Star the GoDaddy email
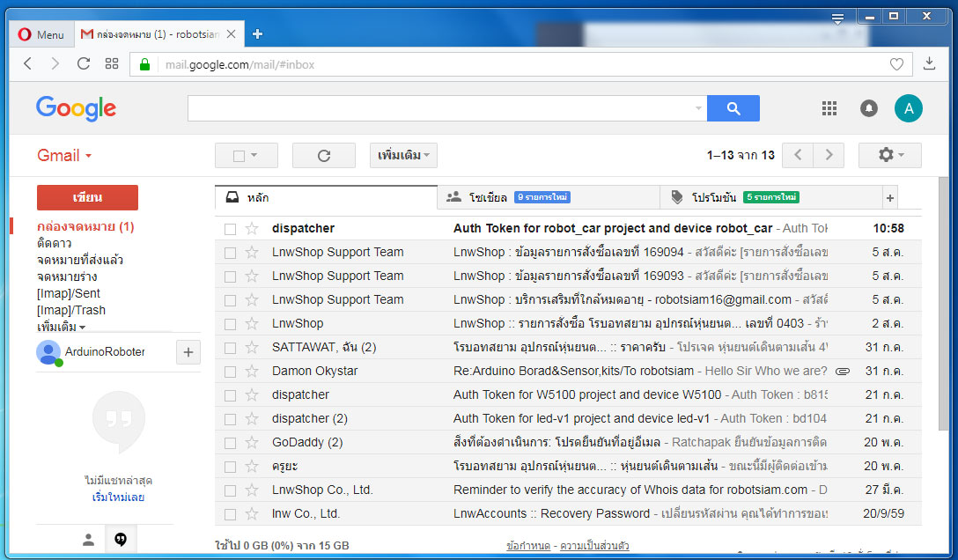Screen dimensions: 958x560 click(x=252, y=443)
